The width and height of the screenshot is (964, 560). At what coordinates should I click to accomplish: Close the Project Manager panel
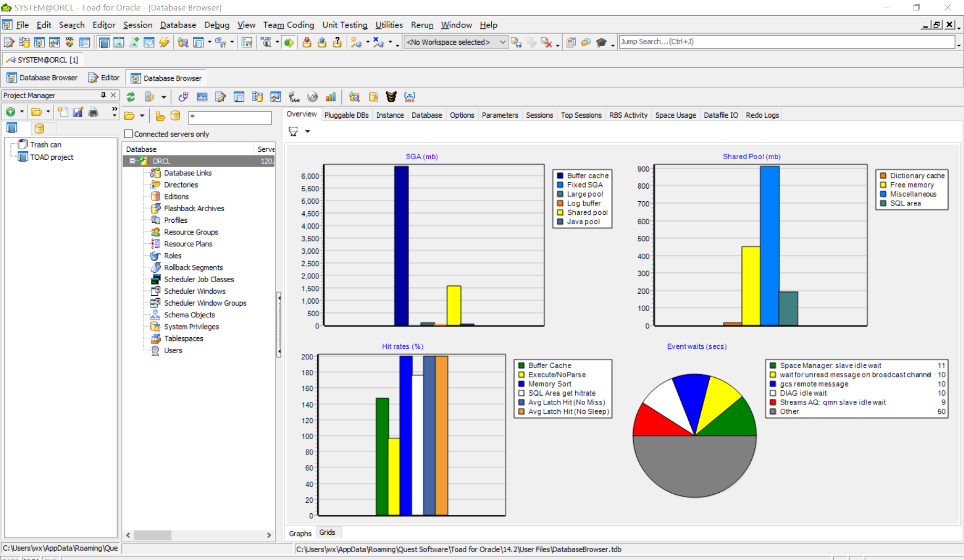click(113, 95)
